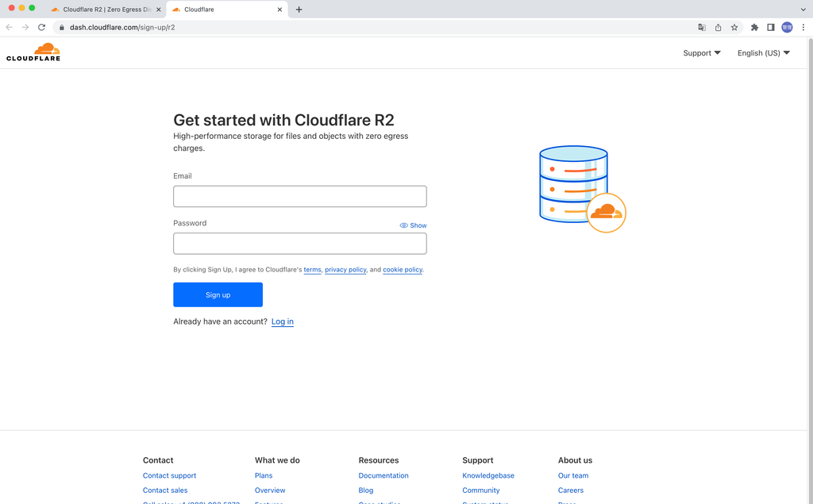Click the back navigation arrow

[x=9, y=26]
